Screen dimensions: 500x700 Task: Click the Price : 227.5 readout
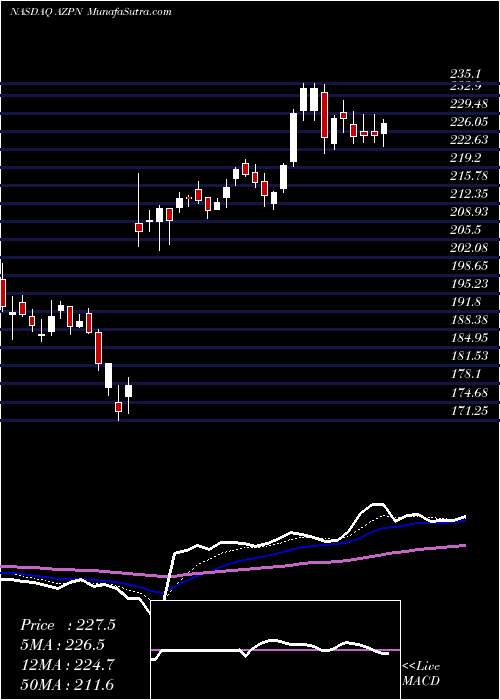pyautogui.click(x=68, y=625)
